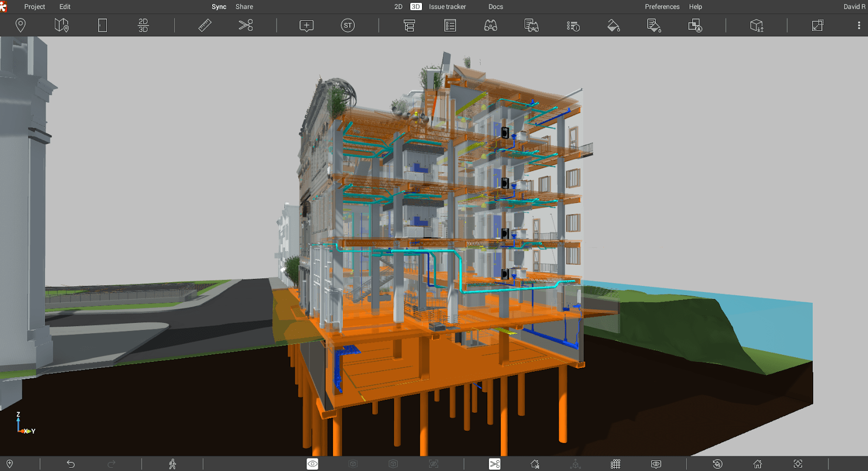Toggle the grid display in bottom bar
868x471 pixels.
[616, 464]
